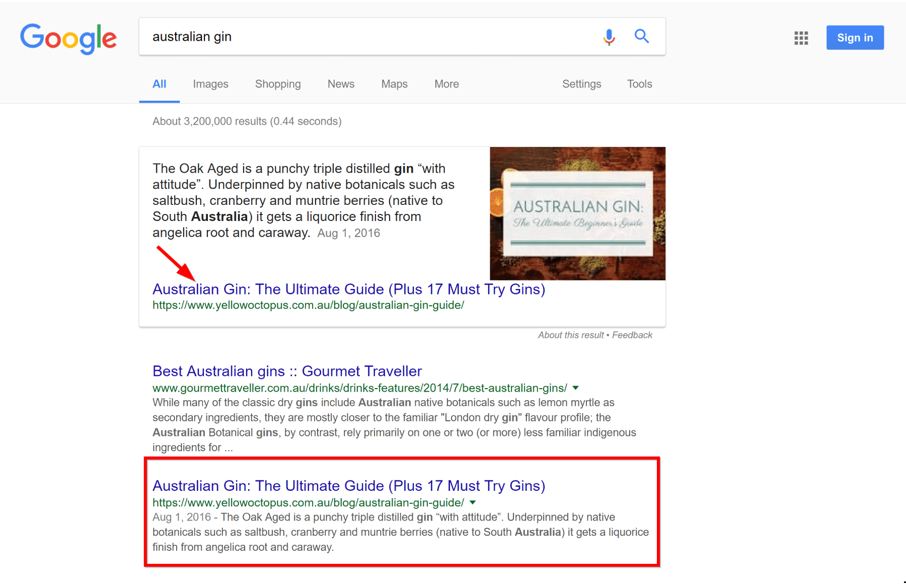Expand the More search menu

coord(446,84)
